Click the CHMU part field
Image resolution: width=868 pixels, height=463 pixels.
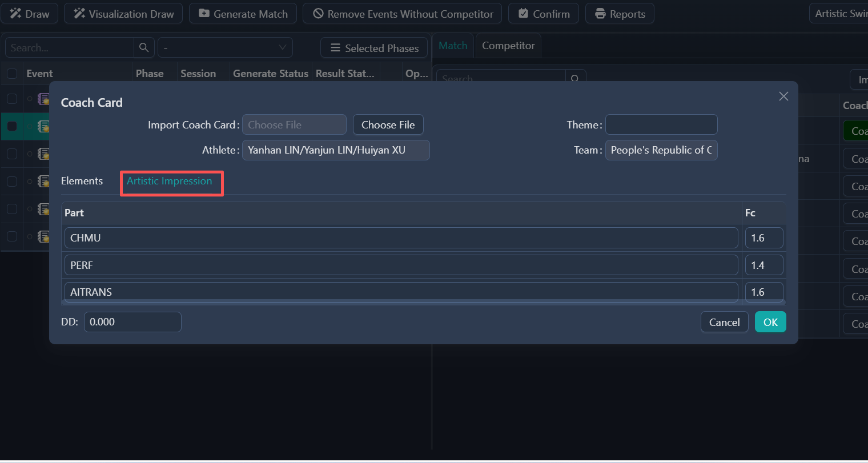click(401, 238)
